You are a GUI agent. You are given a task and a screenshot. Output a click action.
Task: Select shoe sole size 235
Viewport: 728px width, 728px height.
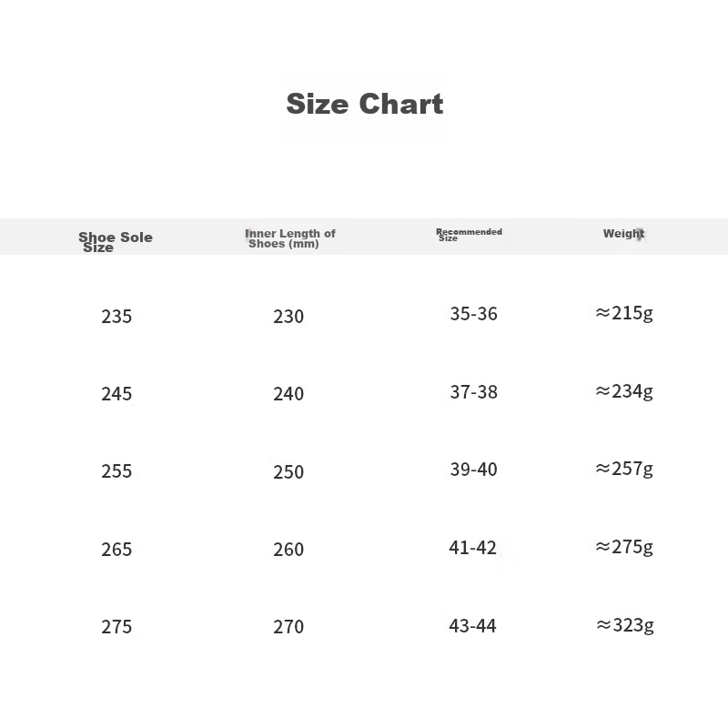click(116, 317)
